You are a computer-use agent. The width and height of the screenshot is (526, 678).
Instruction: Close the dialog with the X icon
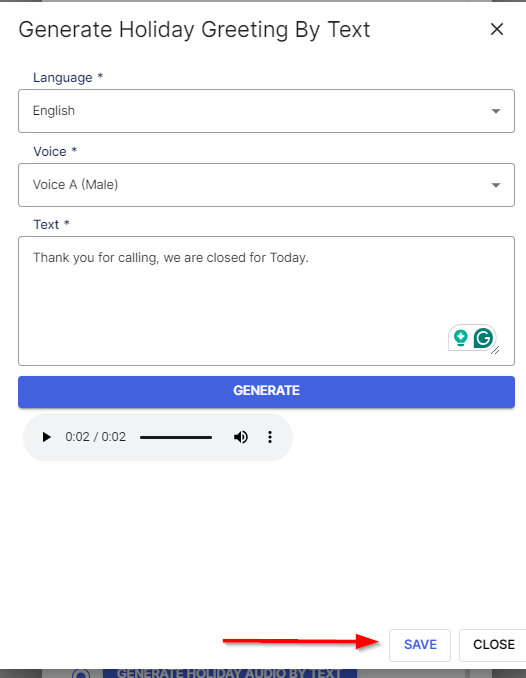pyautogui.click(x=497, y=29)
